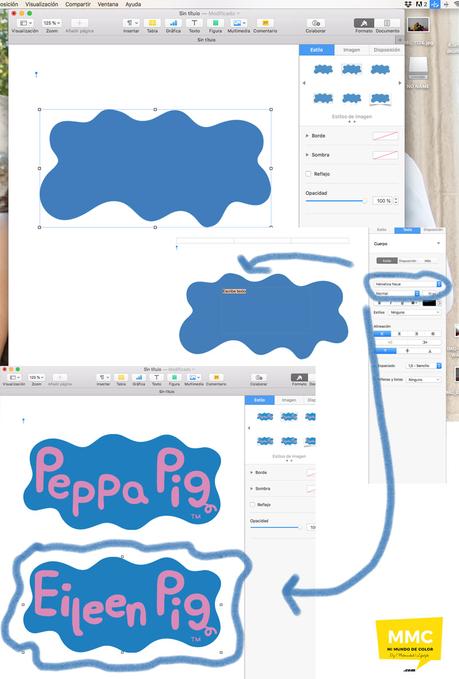Open the Ayuda menu
This screenshot has width=459, height=679.
(x=133, y=4)
